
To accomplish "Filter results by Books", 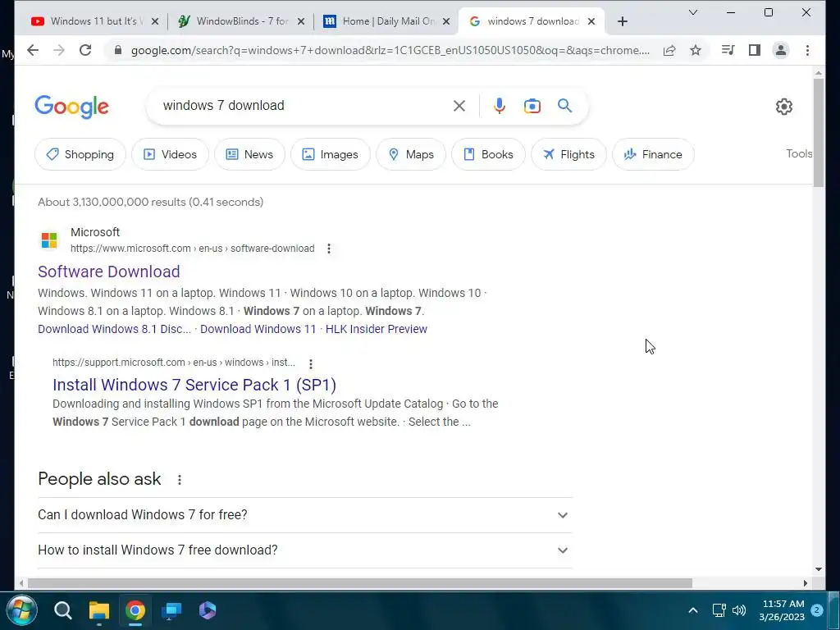I will 489,154.
